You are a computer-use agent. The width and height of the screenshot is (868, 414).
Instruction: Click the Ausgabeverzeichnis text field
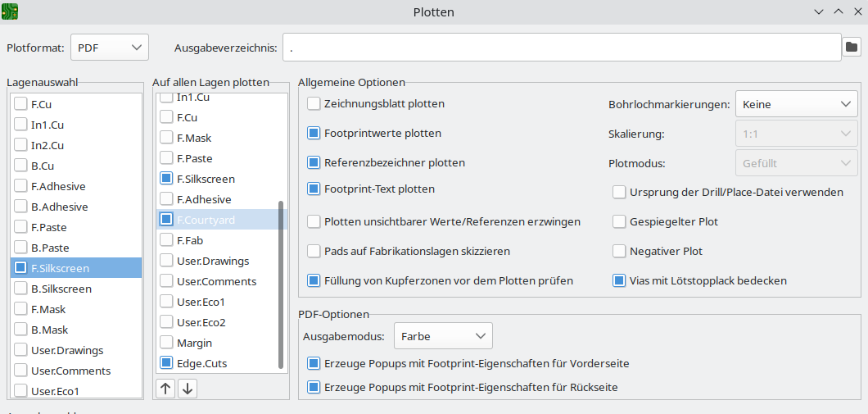point(561,48)
